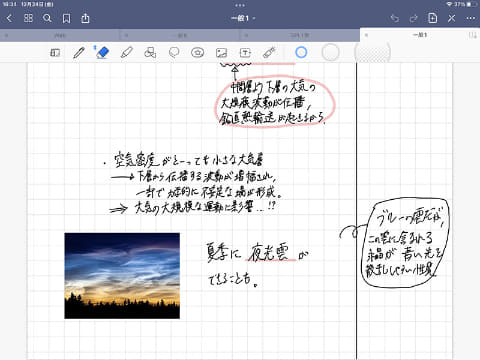Screen dimensions: 480x360
Task: Insert a picture with Image tool
Action: [x=221, y=53]
